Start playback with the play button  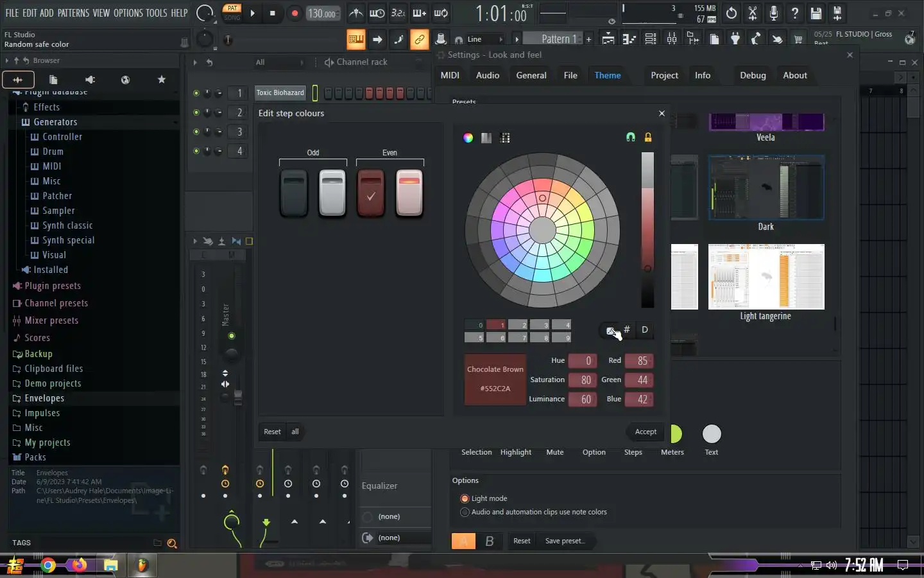253,13
